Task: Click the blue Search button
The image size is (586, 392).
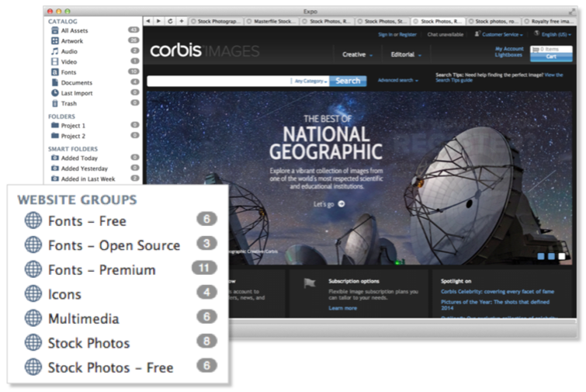Action: [348, 81]
